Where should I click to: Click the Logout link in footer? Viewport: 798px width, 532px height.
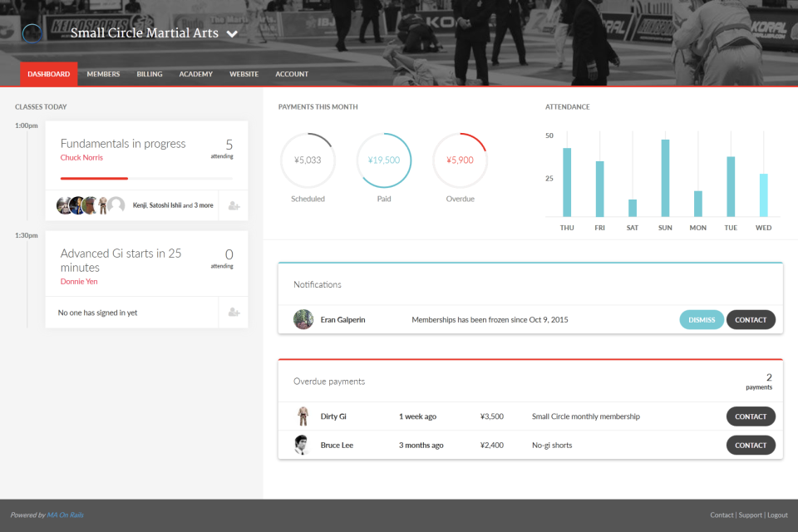tap(778, 515)
